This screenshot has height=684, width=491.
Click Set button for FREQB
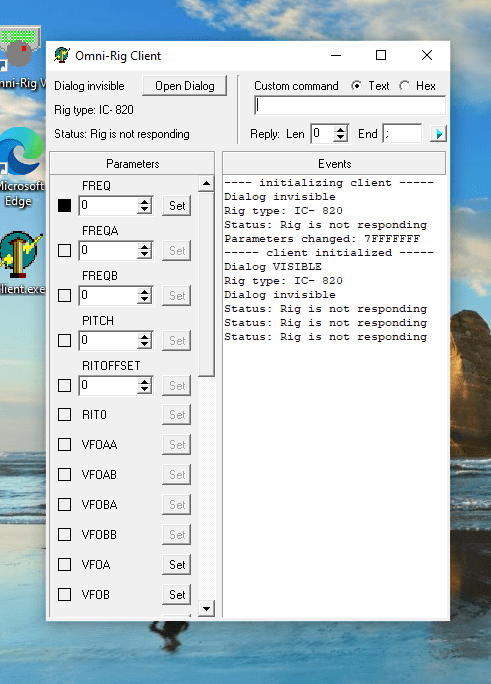[177, 295]
